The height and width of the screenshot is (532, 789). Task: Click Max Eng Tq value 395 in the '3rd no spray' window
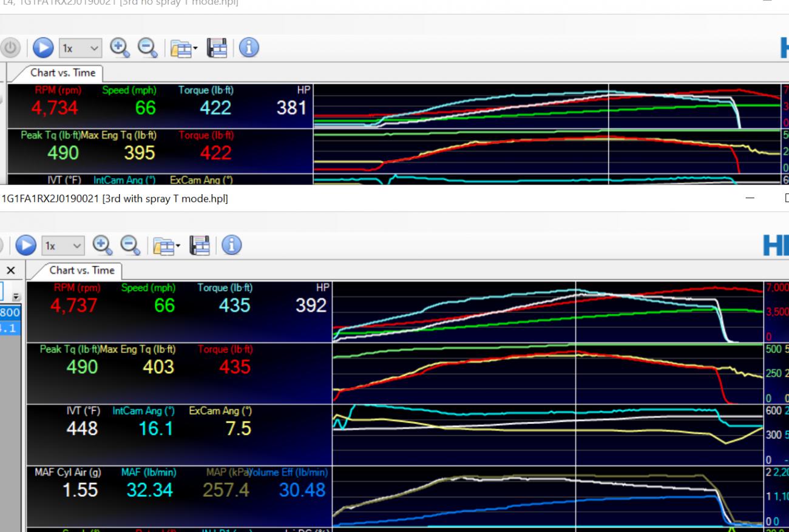tap(140, 153)
